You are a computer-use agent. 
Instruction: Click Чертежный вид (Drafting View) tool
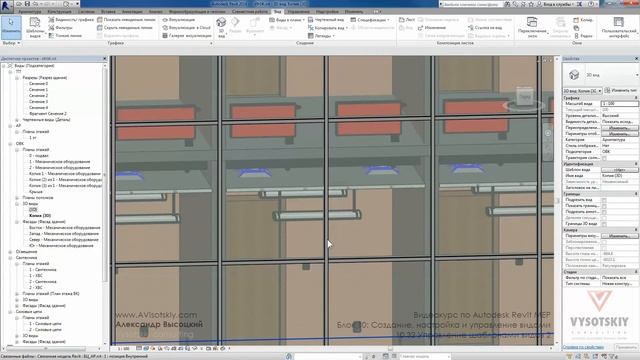pos(326,20)
